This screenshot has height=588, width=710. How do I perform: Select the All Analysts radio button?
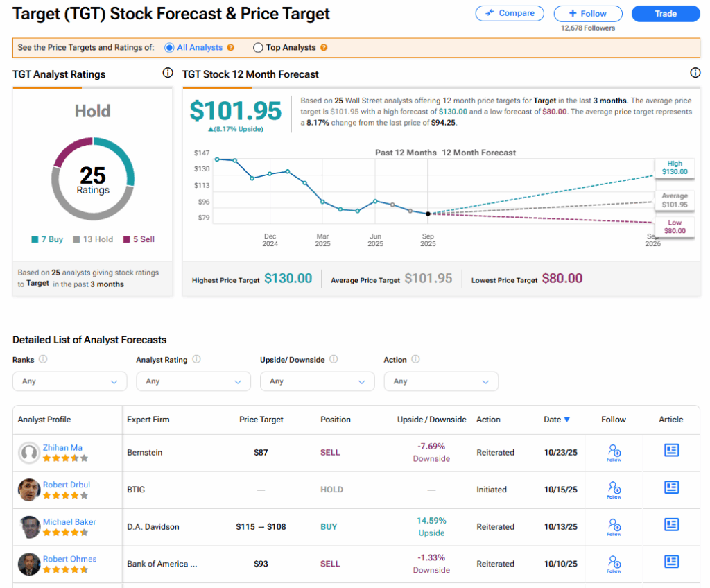pyautogui.click(x=169, y=48)
